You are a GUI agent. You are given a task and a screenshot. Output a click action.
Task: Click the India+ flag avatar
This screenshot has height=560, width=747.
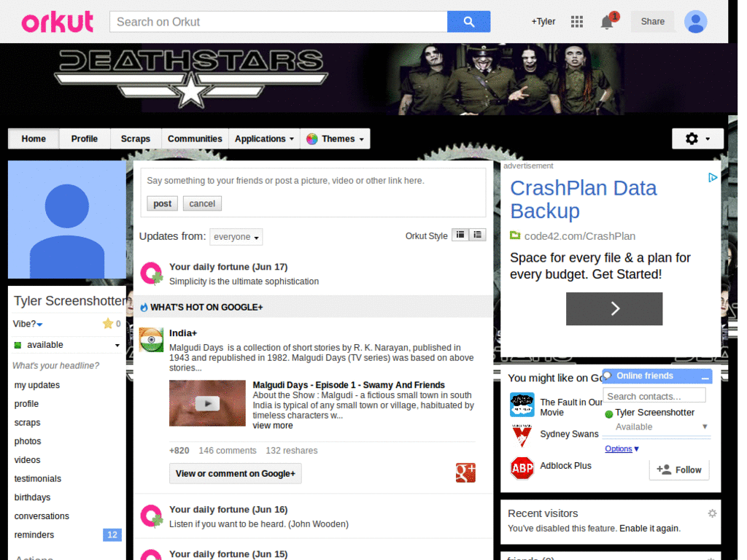click(x=151, y=340)
